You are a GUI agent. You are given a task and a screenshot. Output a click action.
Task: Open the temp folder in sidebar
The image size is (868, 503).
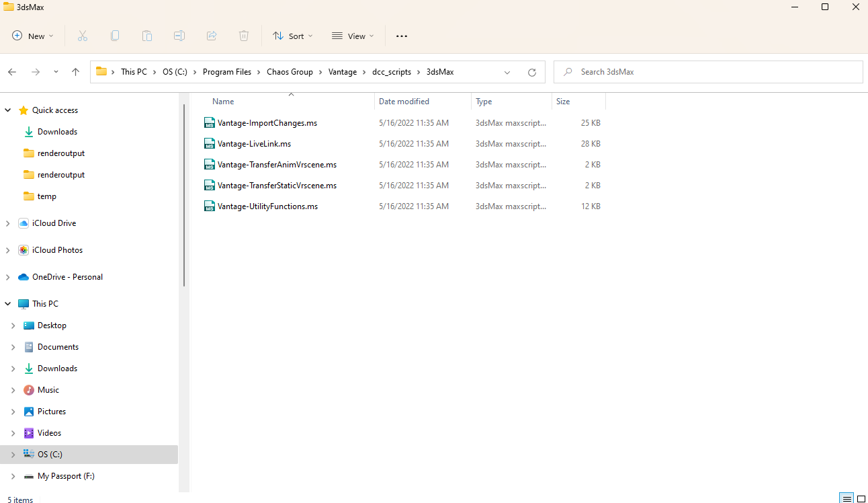pos(47,196)
